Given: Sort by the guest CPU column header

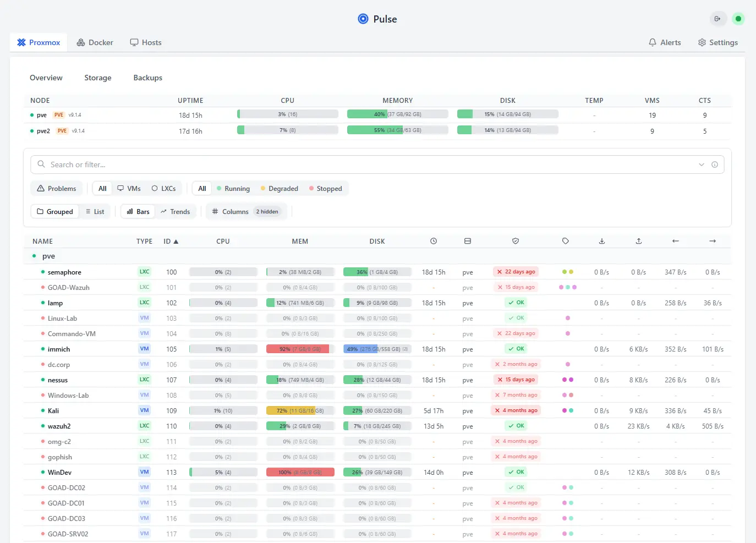Looking at the screenshot, I should (x=223, y=242).
